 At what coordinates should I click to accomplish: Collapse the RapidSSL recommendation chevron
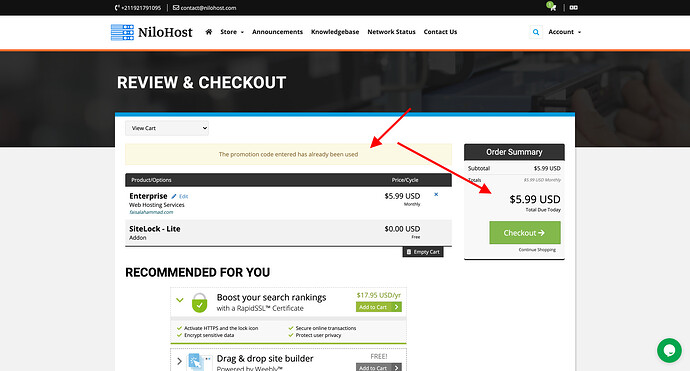tap(180, 300)
